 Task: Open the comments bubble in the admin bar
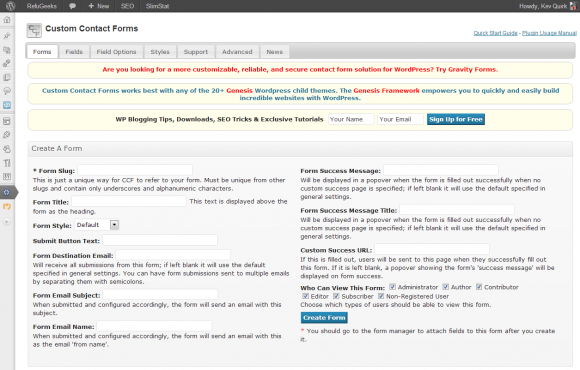tap(72, 6)
